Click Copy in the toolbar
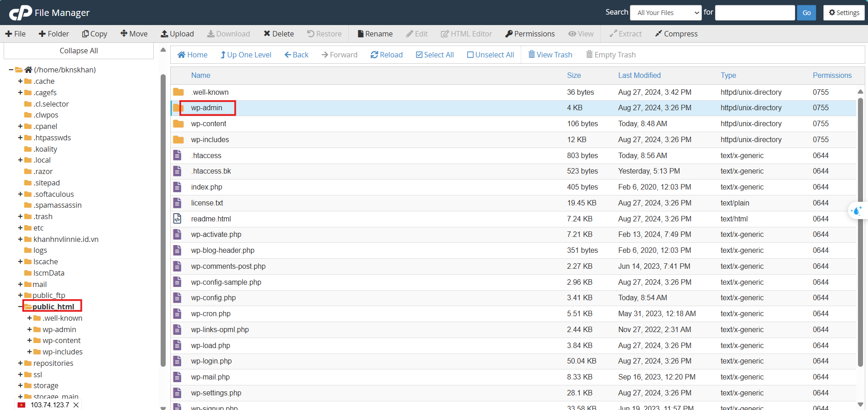 (x=95, y=34)
